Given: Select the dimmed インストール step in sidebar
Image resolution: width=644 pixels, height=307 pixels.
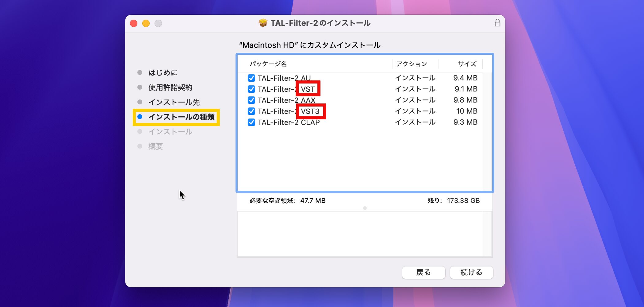Looking at the screenshot, I should [170, 132].
